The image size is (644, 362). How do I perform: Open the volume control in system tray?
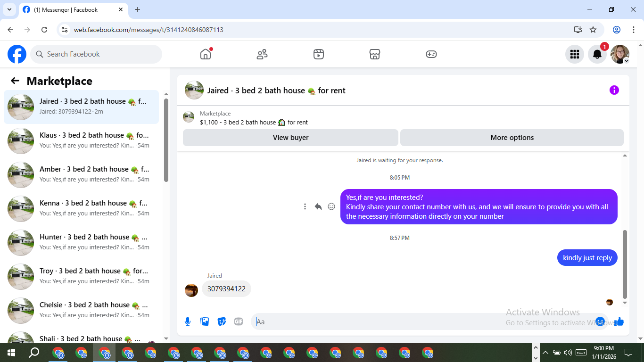click(568, 353)
